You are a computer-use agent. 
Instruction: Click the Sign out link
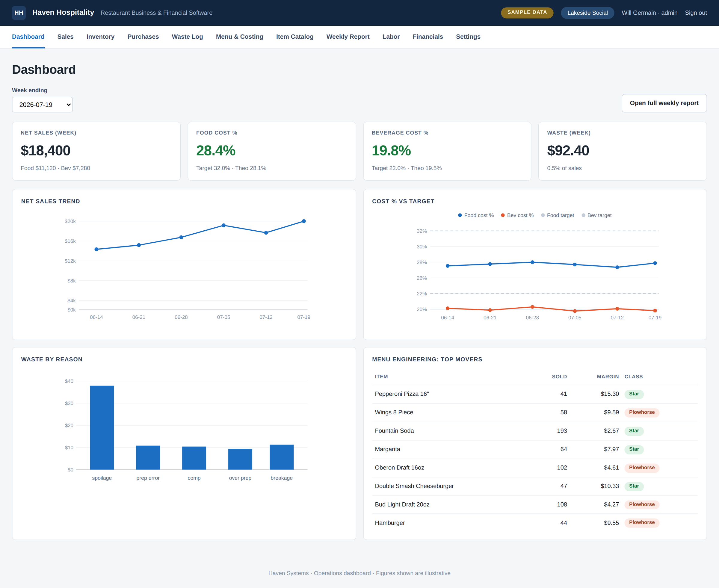(x=696, y=13)
